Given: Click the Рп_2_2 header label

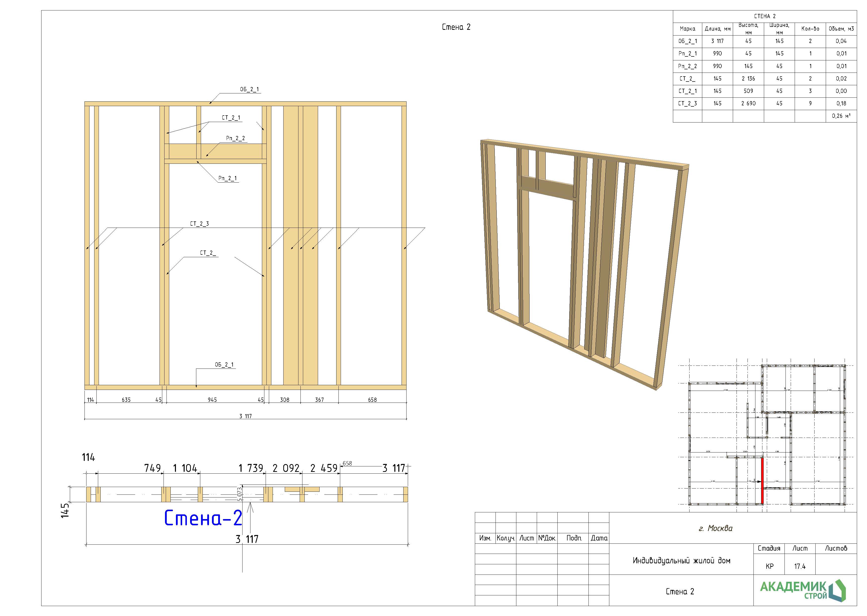Looking at the screenshot, I should (x=235, y=138).
